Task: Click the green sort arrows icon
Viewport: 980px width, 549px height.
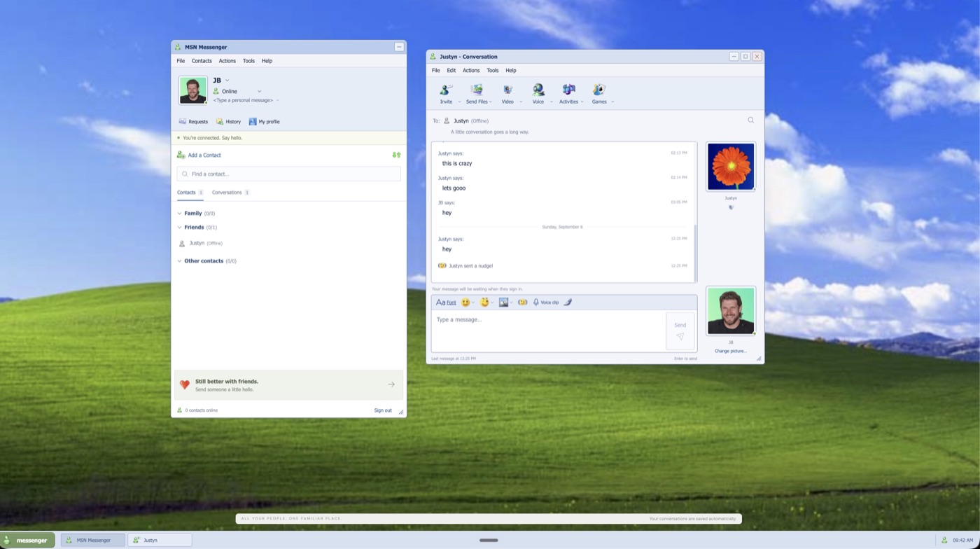Action: (396, 155)
